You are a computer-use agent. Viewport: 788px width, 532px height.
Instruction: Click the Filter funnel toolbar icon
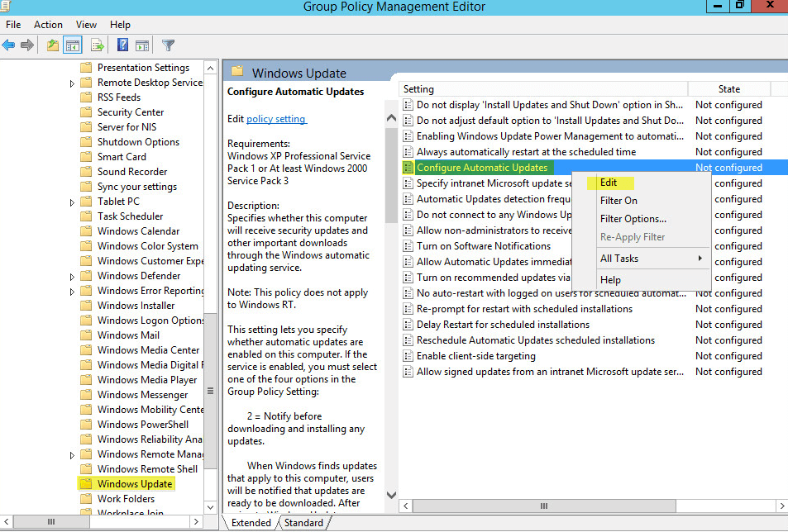[x=169, y=45]
